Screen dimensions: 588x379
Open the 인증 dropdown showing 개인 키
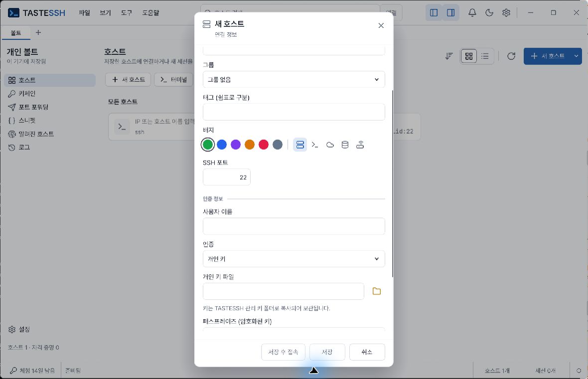click(294, 258)
